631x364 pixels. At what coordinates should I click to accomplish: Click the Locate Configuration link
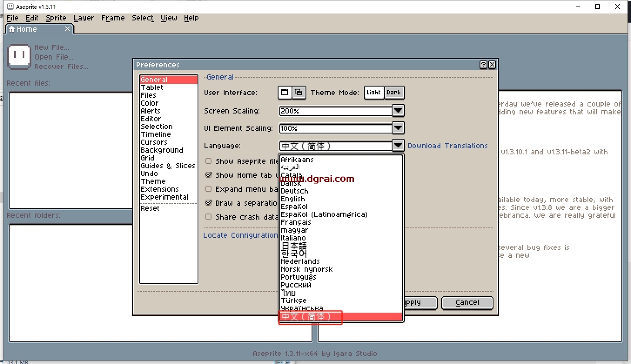click(241, 235)
